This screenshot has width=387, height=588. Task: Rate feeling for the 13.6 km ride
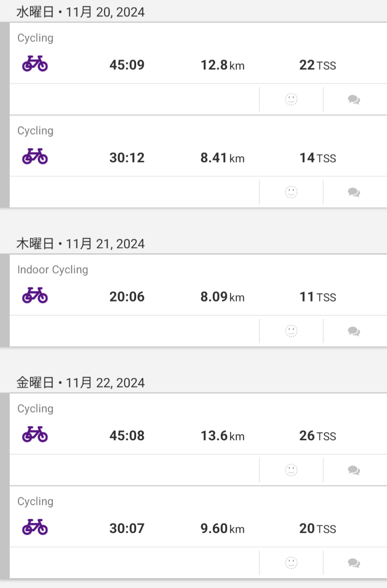[291, 470]
